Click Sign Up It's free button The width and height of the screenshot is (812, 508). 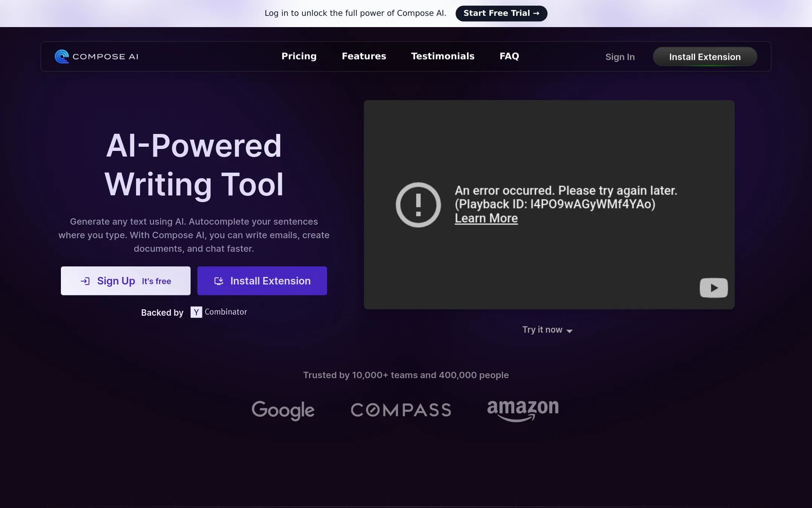tap(126, 281)
